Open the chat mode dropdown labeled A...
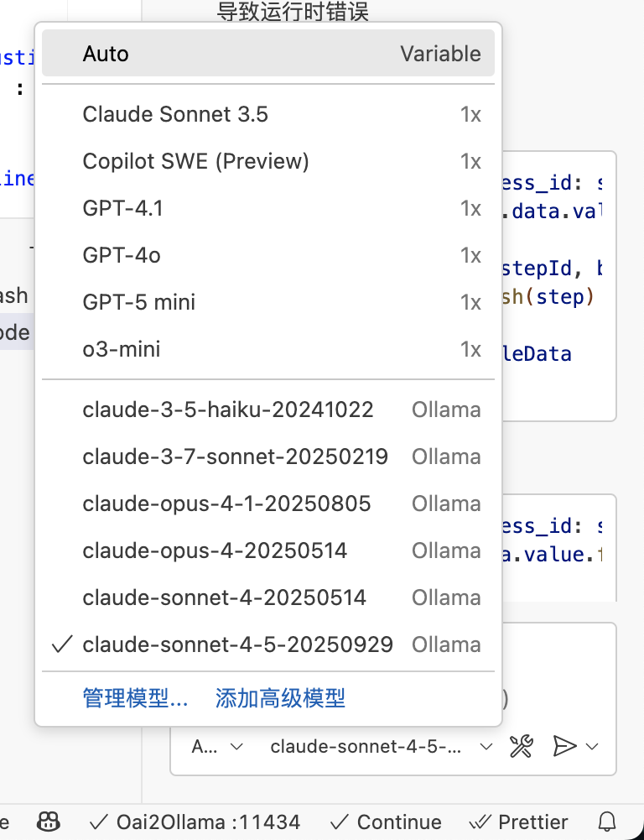 (x=217, y=746)
